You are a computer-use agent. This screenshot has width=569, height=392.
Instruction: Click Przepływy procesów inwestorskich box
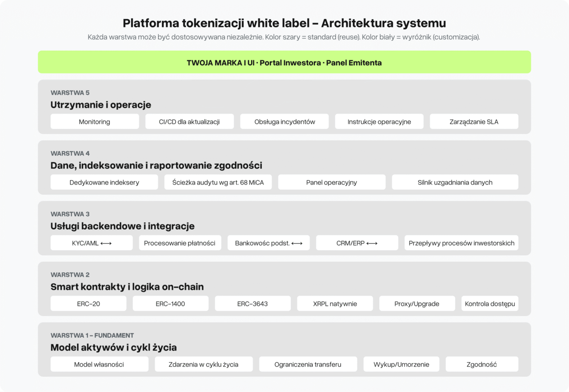461,243
